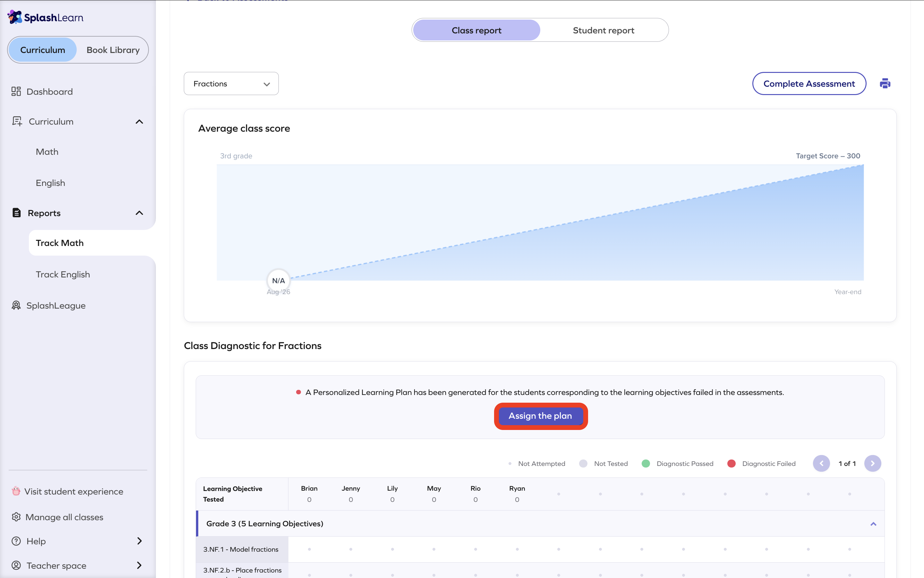Screen dimensions: 924x578
Task: Select the Class report tab
Action: click(476, 30)
